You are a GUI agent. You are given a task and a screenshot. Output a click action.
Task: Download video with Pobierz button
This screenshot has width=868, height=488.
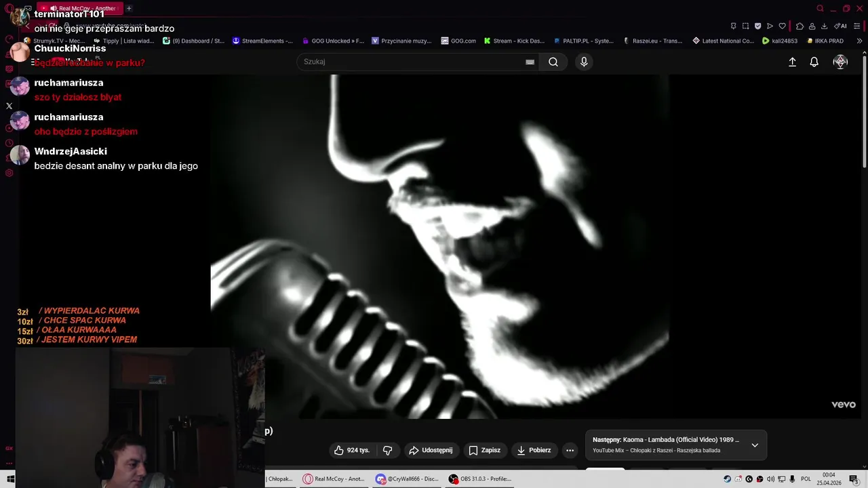pyautogui.click(x=534, y=450)
